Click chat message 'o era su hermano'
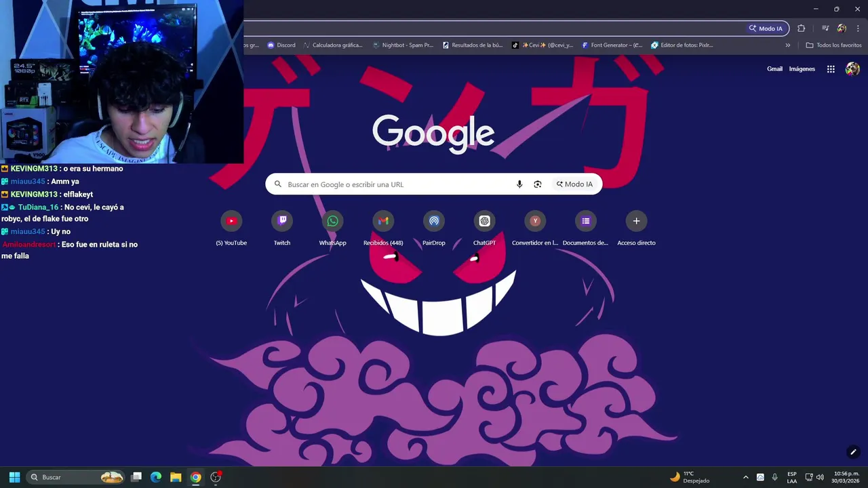This screenshot has width=868, height=488. [93, 169]
